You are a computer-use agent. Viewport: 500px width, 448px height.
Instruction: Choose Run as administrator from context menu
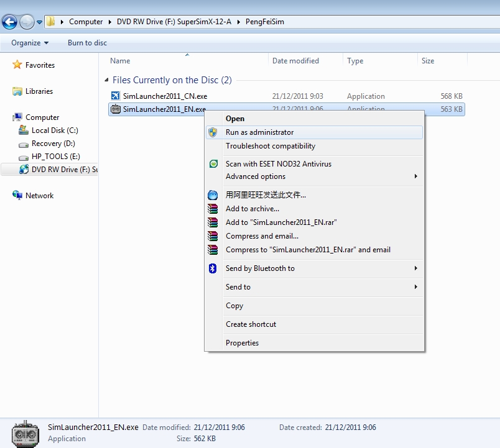pos(315,132)
